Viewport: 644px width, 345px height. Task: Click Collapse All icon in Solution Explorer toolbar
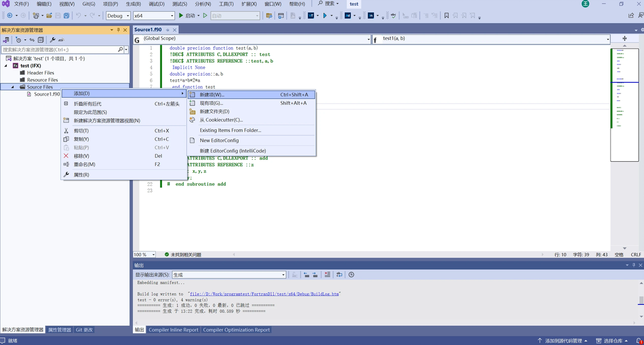[41, 40]
